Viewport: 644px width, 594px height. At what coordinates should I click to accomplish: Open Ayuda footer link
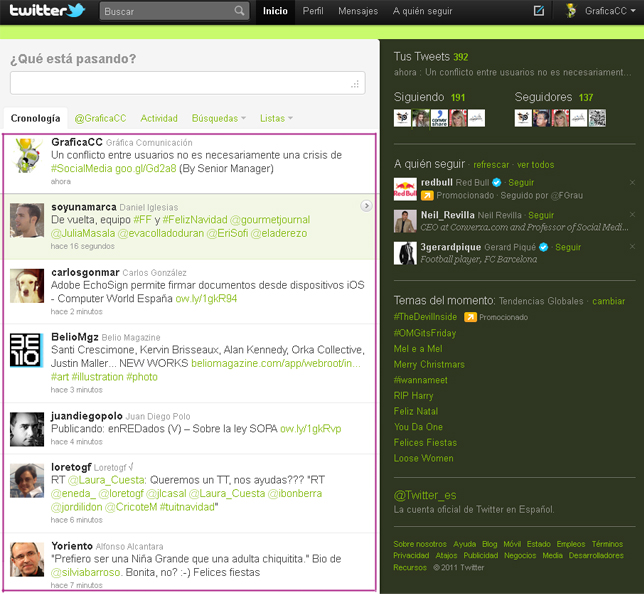pyautogui.click(x=464, y=544)
